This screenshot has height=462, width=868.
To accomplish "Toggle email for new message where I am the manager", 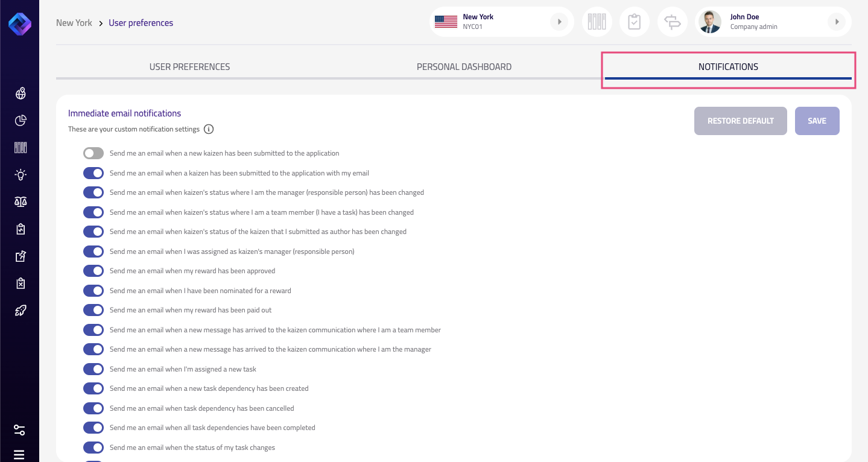I will pos(93,349).
